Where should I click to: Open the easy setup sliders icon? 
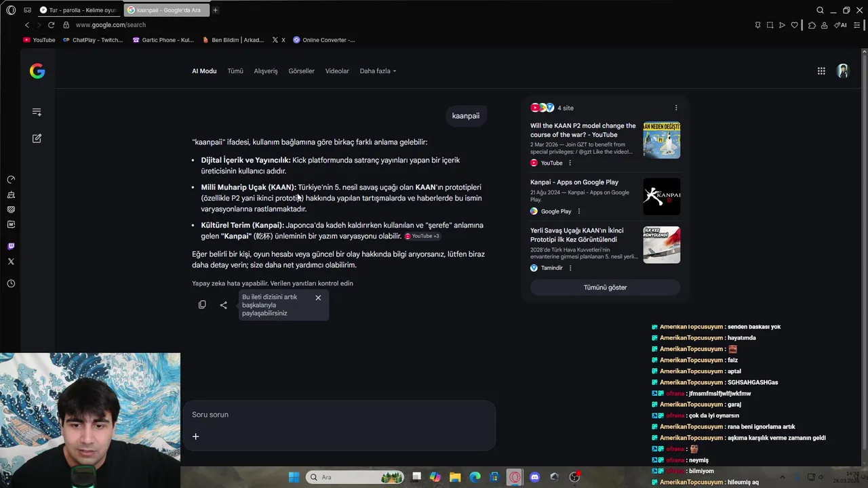point(857,25)
